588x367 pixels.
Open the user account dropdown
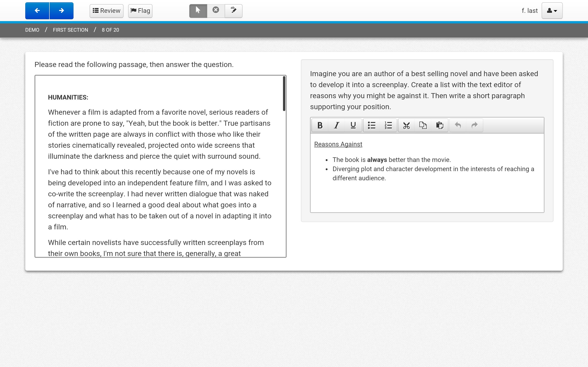pyautogui.click(x=551, y=11)
